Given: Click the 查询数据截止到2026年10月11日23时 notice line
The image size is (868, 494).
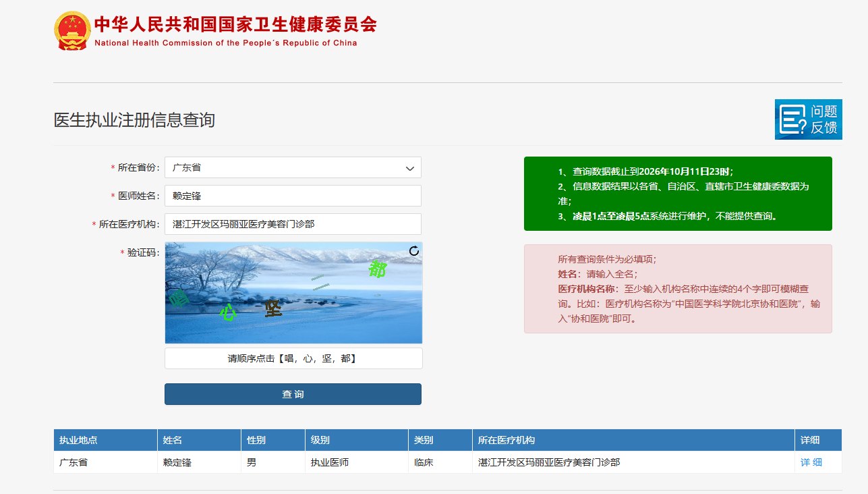Looking at the screenshot, I should tap(645, 171).
